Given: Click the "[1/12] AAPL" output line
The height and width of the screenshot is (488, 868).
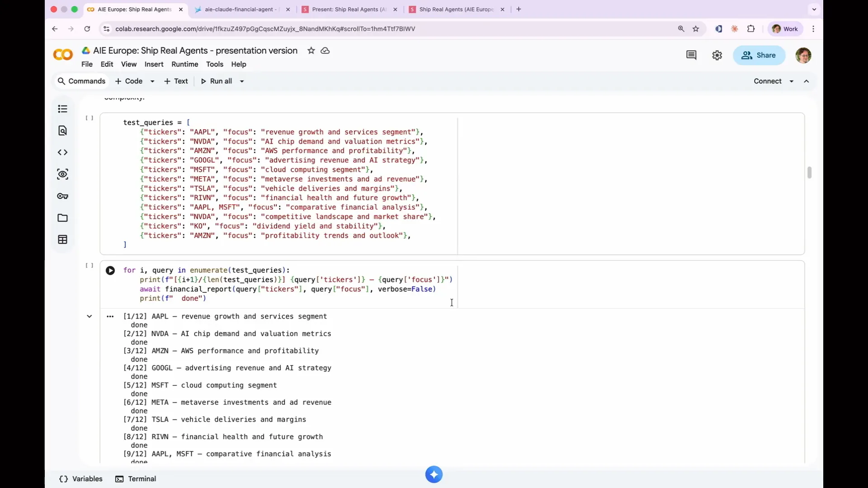Looking at the screenshot, I should tap(225, 316).
